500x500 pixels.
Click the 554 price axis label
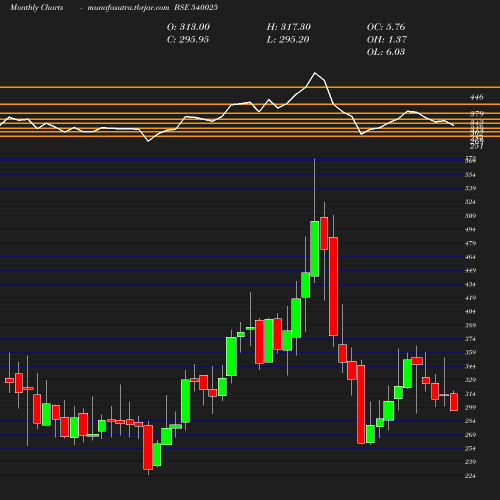tap(470, 175)
